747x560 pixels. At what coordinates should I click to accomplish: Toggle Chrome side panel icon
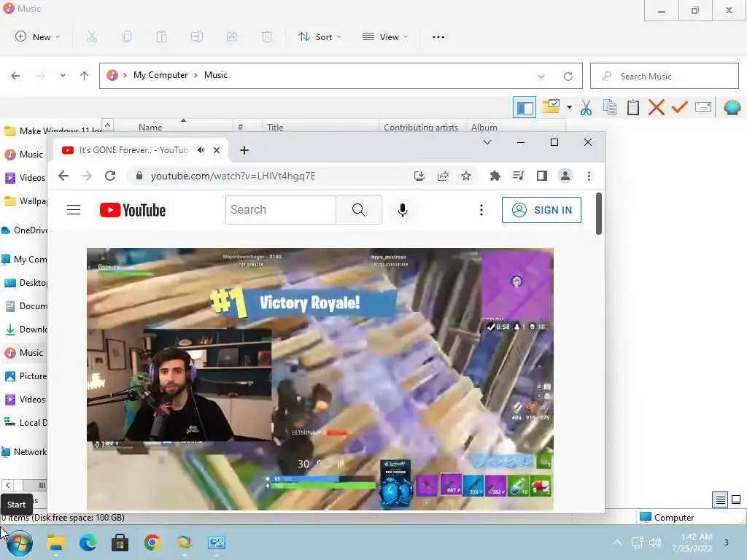[x=542, y=176]
